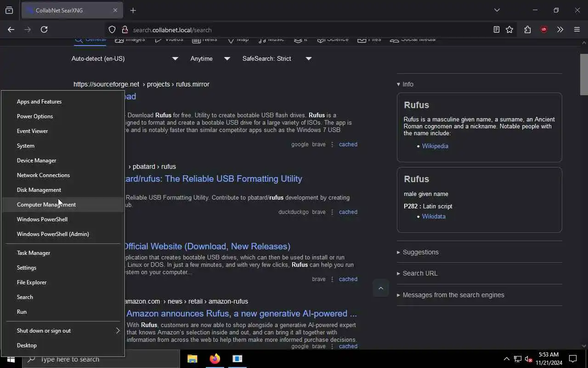Show more tools overflow chevron
588x368 pixels.
560,29
